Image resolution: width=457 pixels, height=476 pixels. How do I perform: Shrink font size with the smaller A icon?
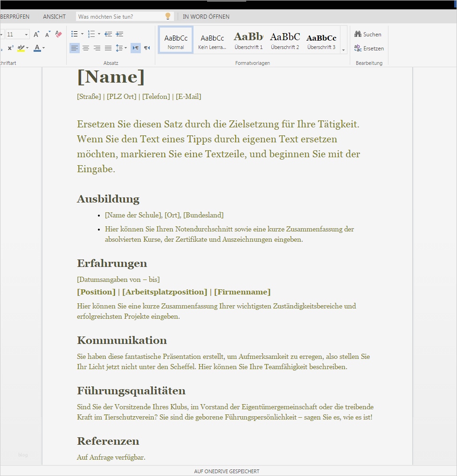[x=48, y=35]
